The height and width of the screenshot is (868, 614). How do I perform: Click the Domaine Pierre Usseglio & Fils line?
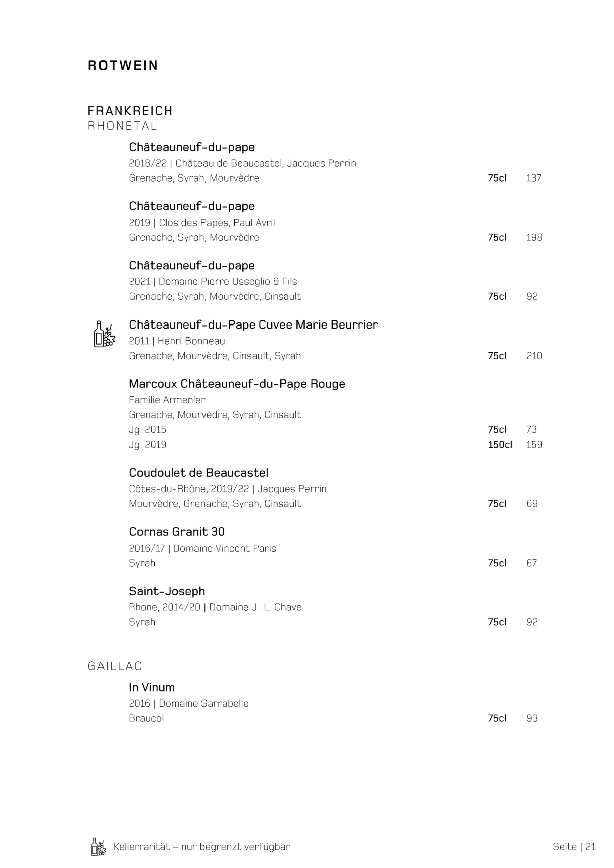[213, 282]
